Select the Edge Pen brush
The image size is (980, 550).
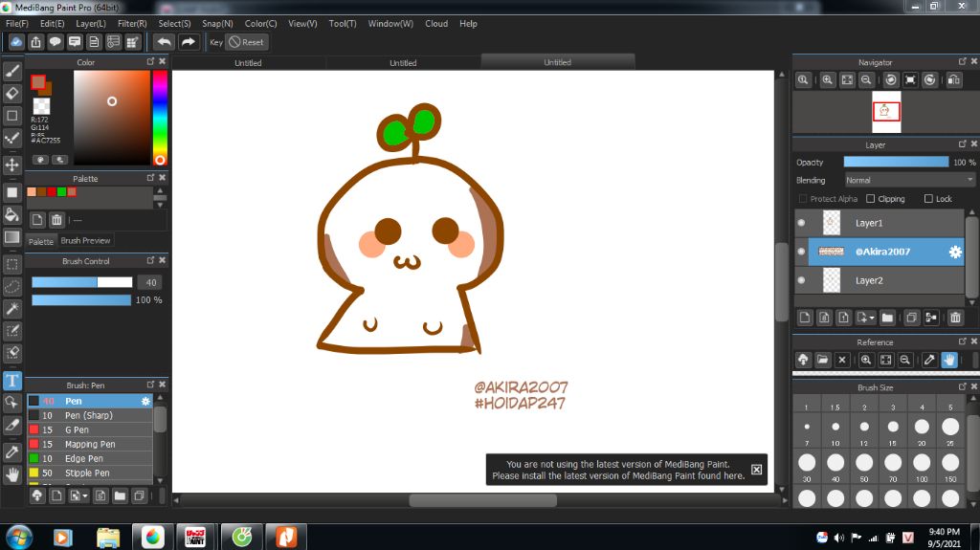[x=89, y=459]
